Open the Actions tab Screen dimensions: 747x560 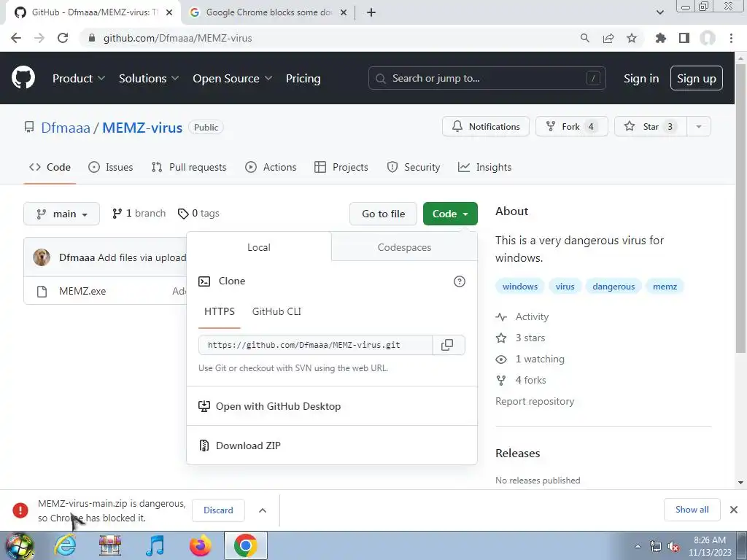point(271,167)
